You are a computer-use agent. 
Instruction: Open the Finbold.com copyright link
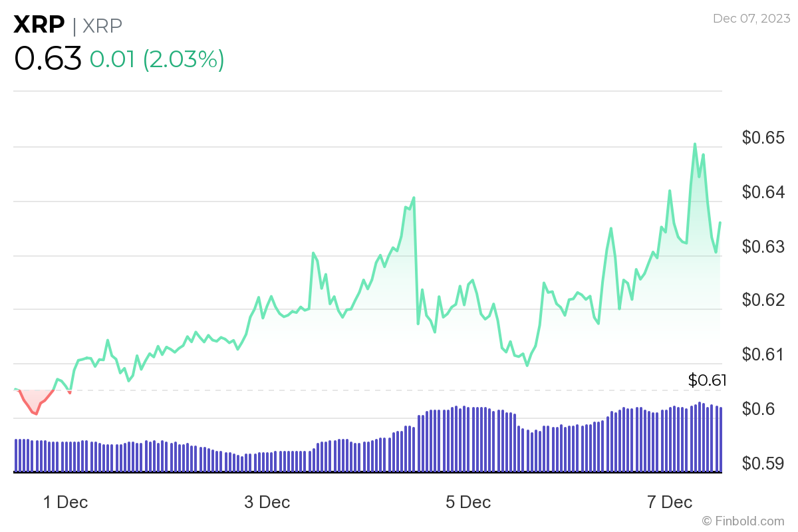[743, 521]
